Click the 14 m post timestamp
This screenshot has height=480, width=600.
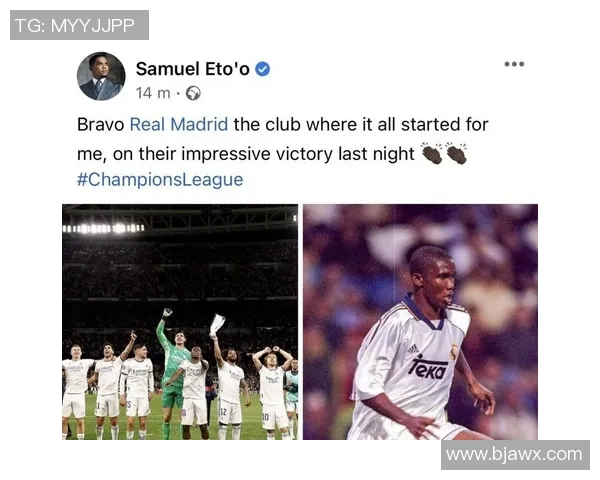153,93
